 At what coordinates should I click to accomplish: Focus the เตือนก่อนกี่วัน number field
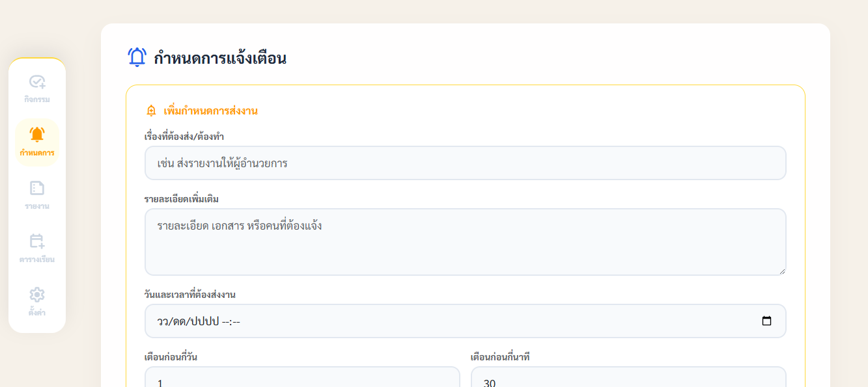coord(302,377)
